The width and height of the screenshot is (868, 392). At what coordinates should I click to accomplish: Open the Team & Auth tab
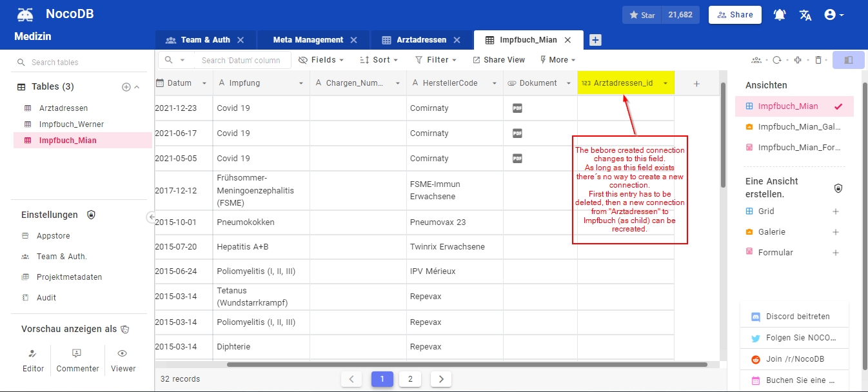pyautogui.click(x=205, y=39)
